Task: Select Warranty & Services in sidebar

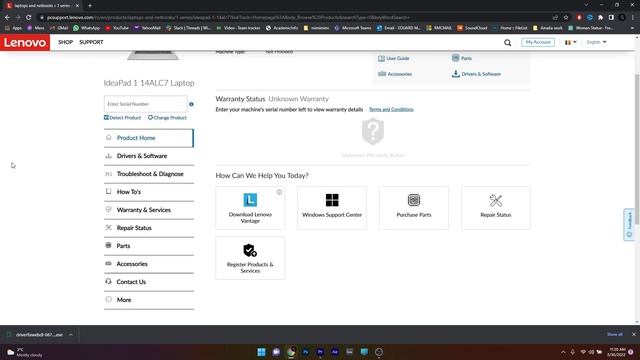Action: pos(149,210)
